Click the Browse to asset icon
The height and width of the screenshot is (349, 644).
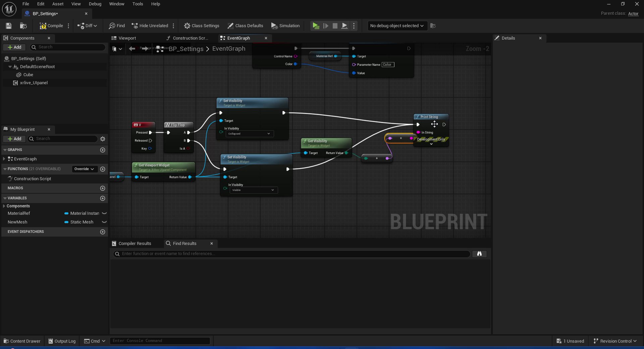pos(23,26)
